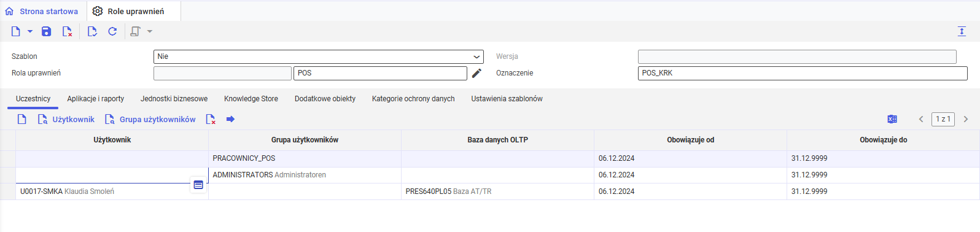This screenshot has width=980, height=232.
Task: Click the blue right arrow icon in the table toolbar
Action: click(x=230, y=119)
